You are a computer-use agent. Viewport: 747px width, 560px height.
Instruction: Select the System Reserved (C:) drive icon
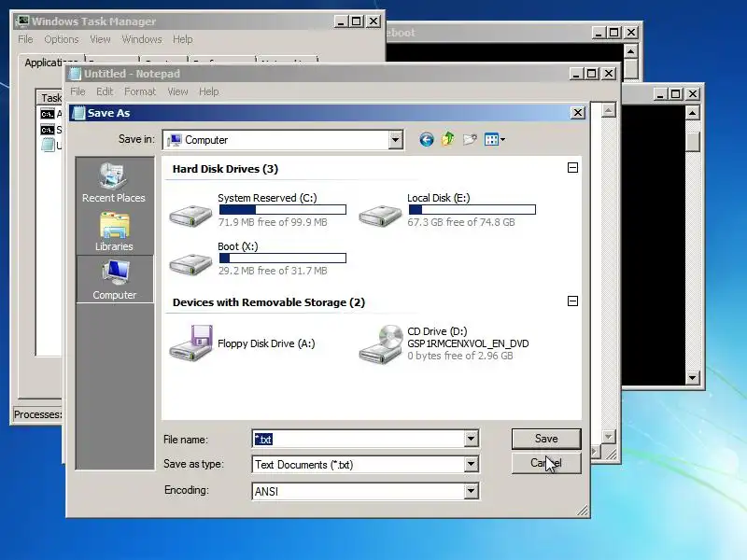click(x=190, y=216)
